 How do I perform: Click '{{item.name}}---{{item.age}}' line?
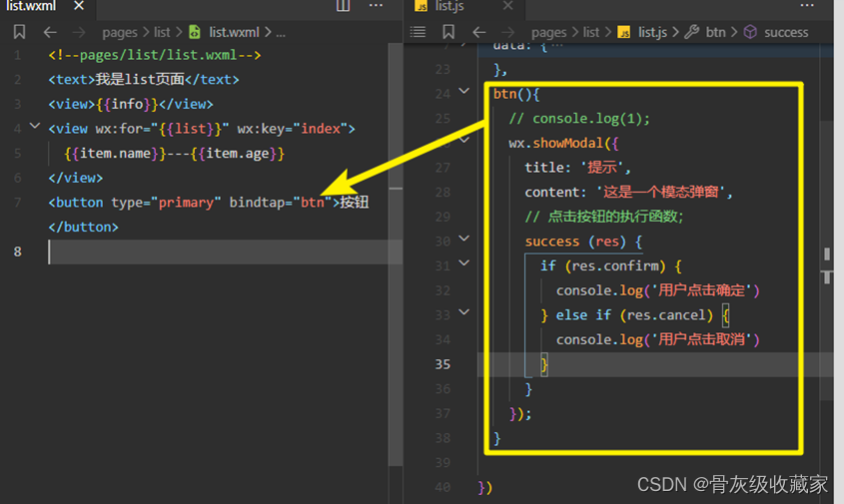(x=174, y=154)
